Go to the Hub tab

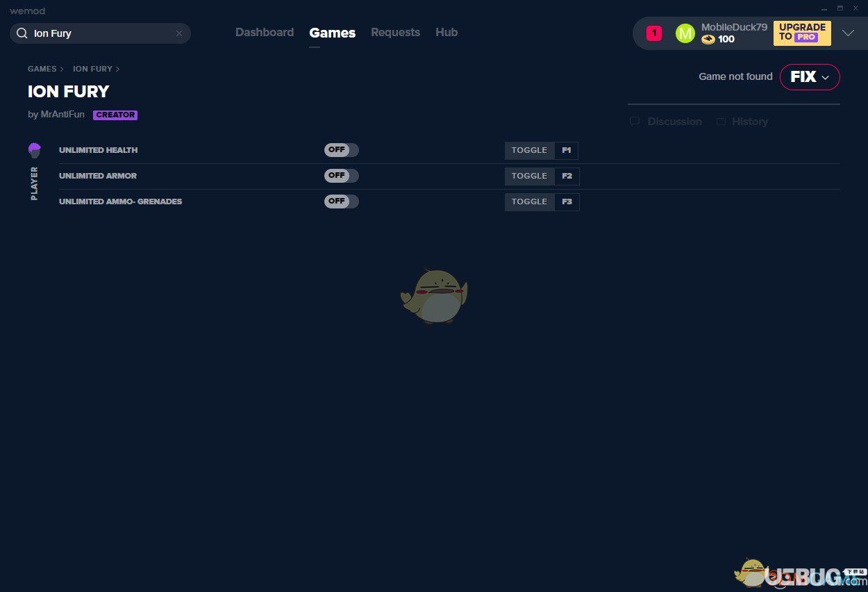click(x=446, y=33)
